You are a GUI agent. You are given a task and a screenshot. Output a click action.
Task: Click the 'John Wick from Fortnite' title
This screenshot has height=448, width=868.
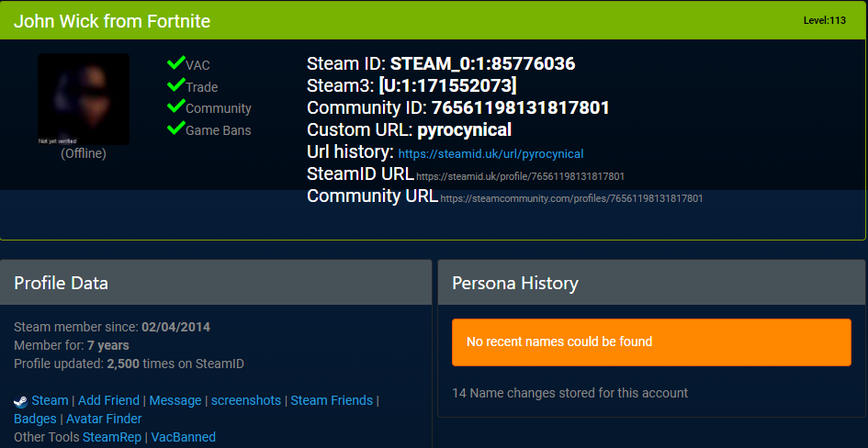112,21
